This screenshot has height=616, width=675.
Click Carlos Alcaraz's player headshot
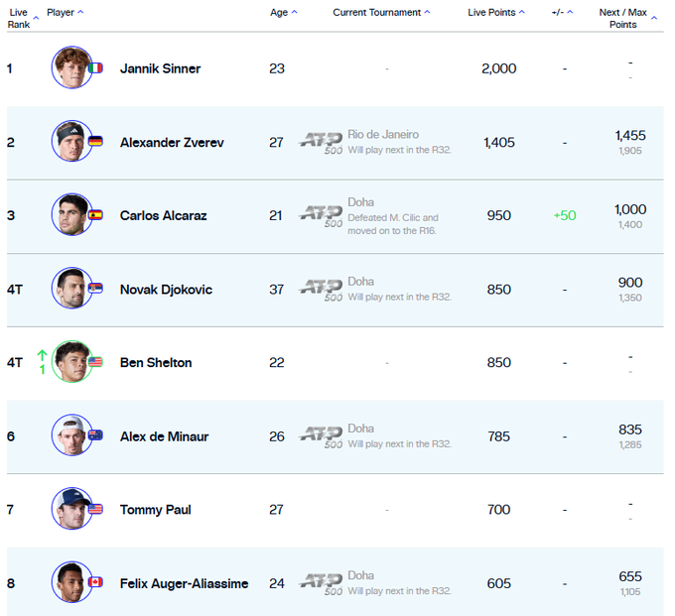pyautogui.click(x=71, y=215)
